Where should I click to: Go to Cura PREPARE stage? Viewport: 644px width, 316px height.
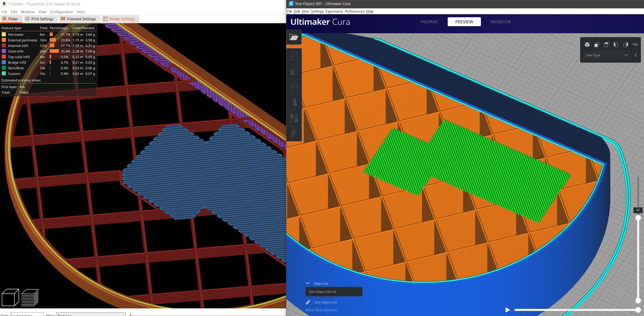[x=429, y=22]
